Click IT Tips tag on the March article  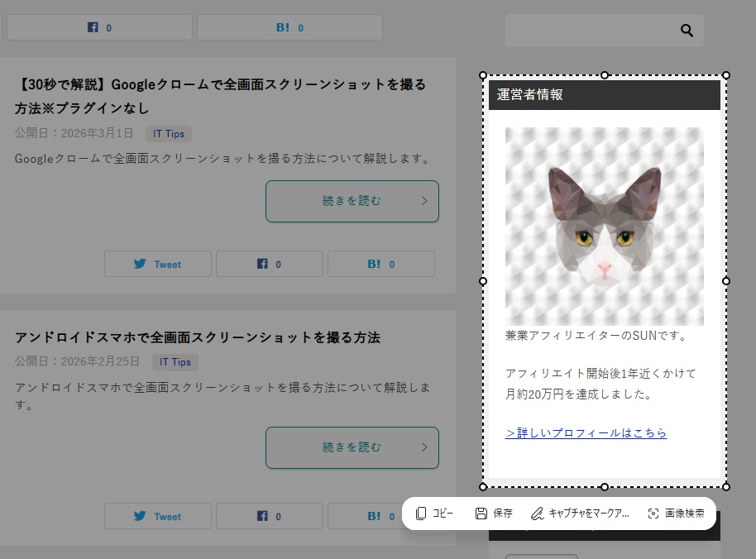(169, 134)
